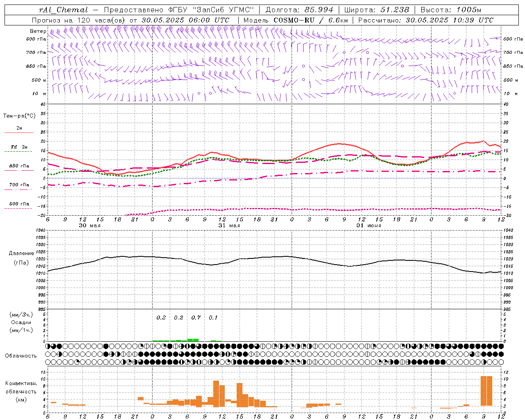The width and height of the screenshot is (525, 420).
Task: Click the '500 гПа' entry in the temperature legend
Action: pyautogui.click(x=19, y=204)
